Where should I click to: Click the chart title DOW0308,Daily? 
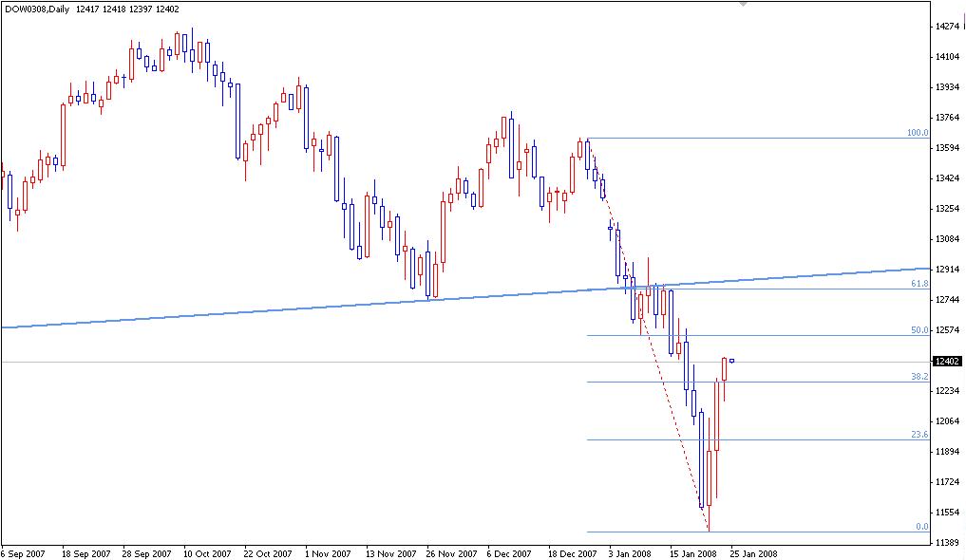38,9
